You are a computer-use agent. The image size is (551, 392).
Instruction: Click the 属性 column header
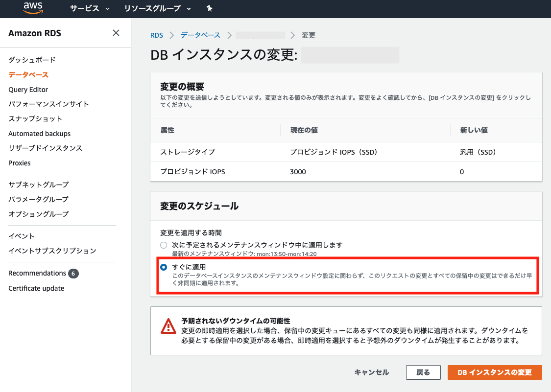tap(168, 130)
